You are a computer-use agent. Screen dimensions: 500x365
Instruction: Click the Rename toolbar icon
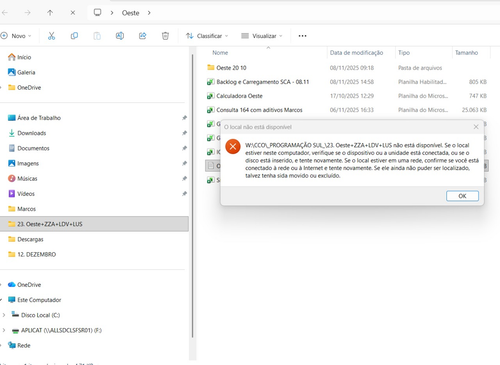(120, 36)
